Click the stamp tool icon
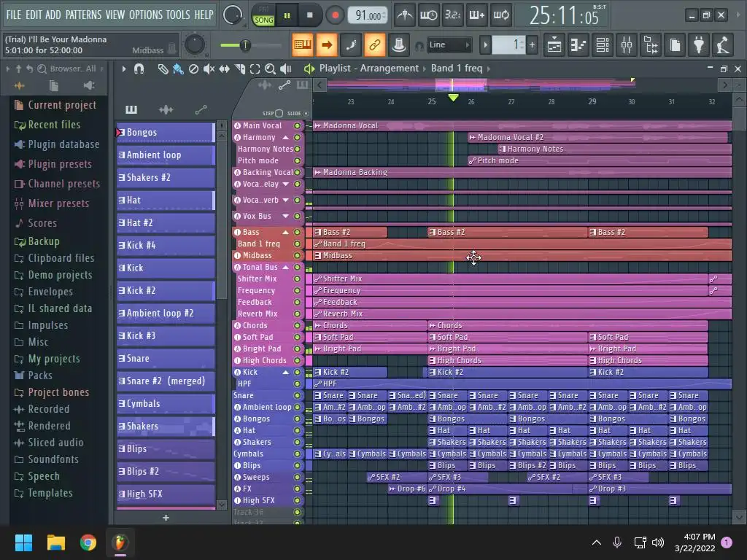The image size is (747, 560). click(399, 44)
